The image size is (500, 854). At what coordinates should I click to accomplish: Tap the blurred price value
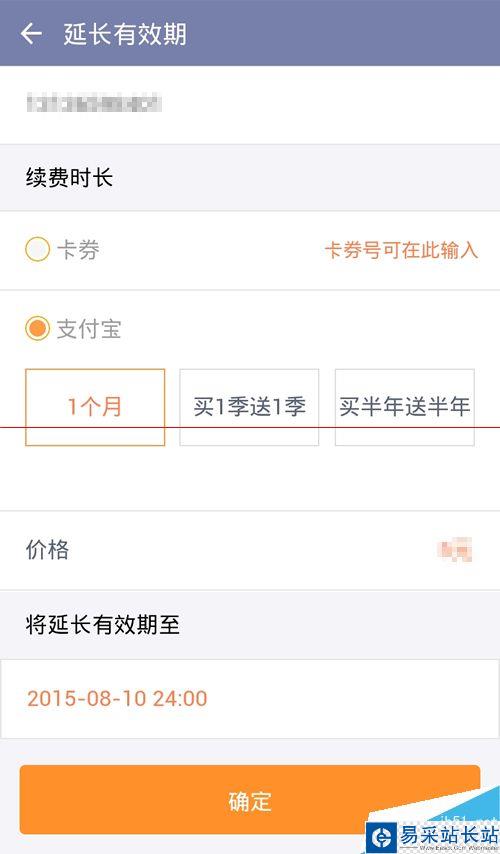coord(455,550)
